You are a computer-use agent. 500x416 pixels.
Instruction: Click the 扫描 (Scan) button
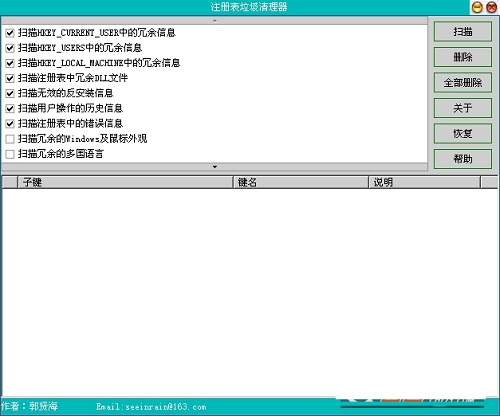coord(463,32)
